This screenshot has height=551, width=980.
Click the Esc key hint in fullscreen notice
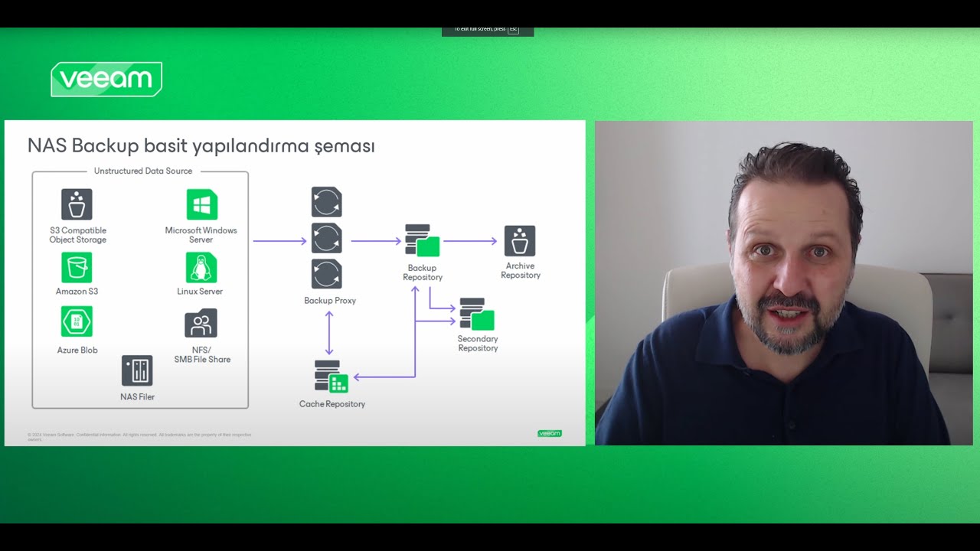513,29
